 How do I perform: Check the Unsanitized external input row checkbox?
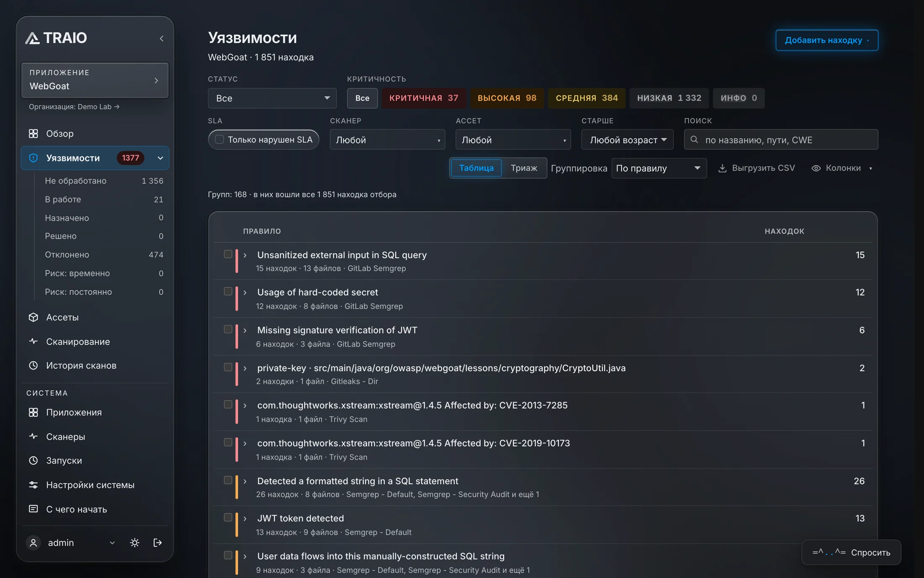tap(228, 254)
